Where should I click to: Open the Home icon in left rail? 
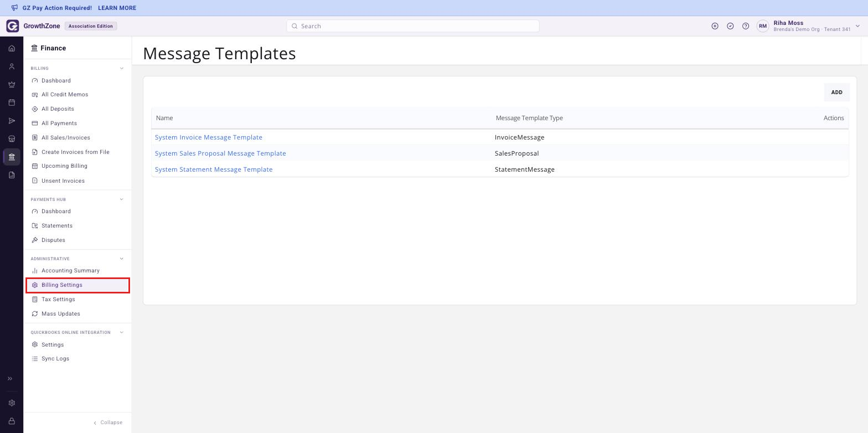12,49
